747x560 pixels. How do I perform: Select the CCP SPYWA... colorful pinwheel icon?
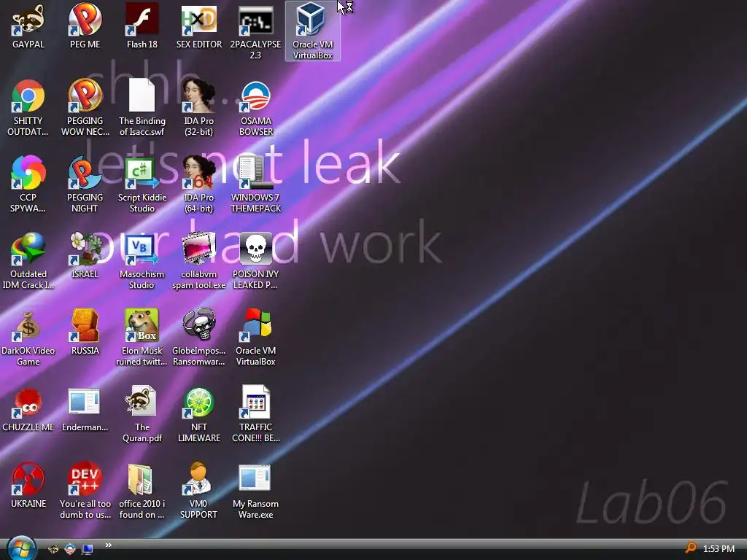28,172
